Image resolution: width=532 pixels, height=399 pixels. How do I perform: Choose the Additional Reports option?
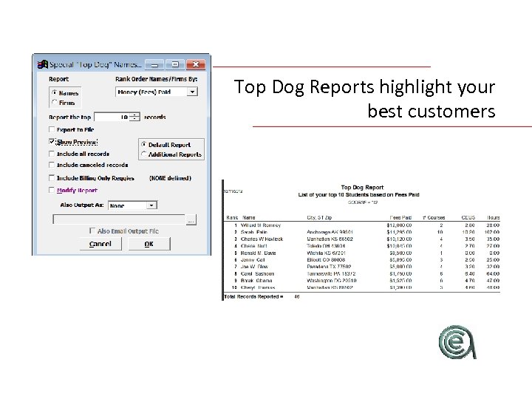144,154
